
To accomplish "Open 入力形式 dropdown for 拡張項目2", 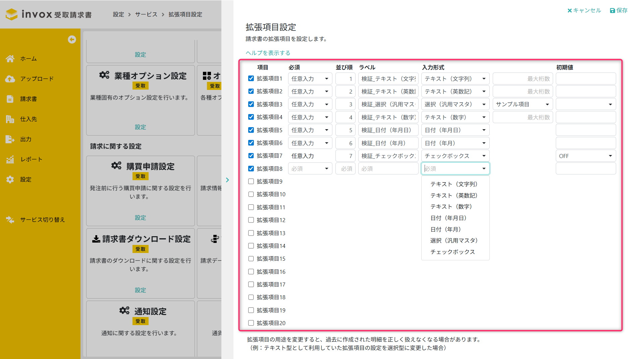I will pyautogui.click(x=455, y=91).
